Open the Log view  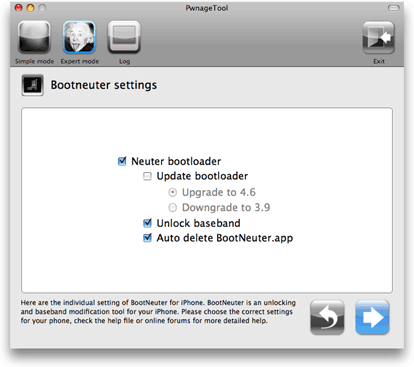coord(124,37)
